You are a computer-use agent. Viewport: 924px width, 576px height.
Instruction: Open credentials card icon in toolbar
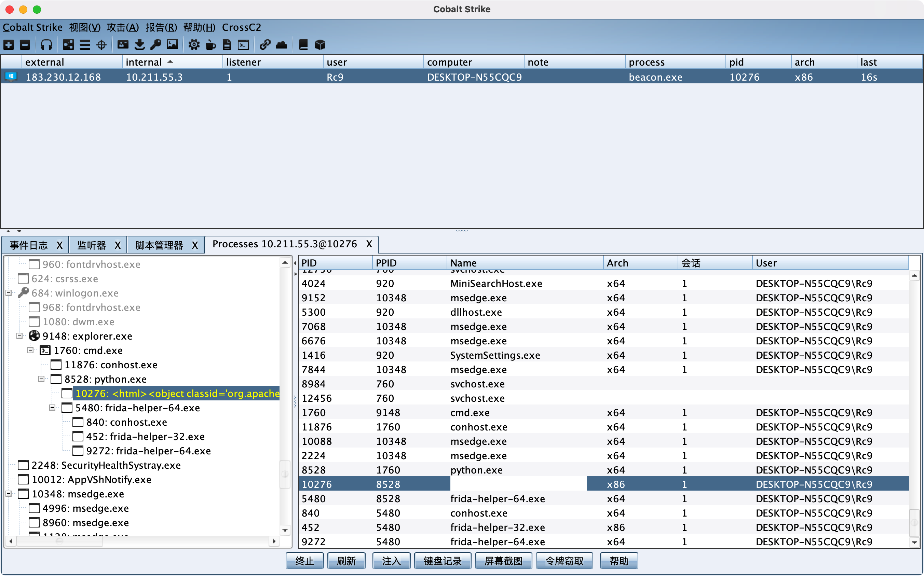tap(123, 45)
